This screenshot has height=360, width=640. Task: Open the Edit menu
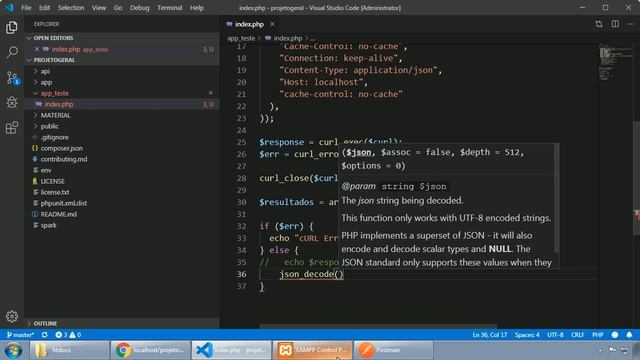click(x=44, y=8)
